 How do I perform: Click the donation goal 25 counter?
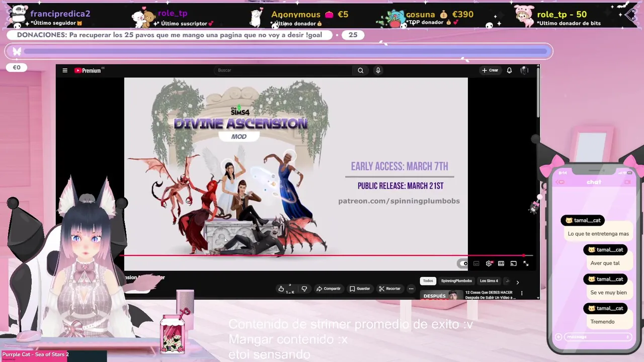pos(353,35)
